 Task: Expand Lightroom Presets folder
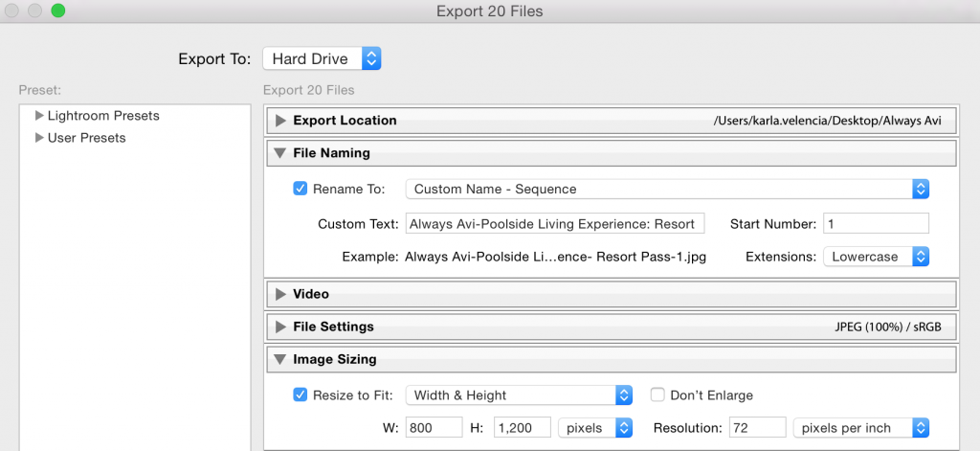pyautogui.click(x=40, y=116)
